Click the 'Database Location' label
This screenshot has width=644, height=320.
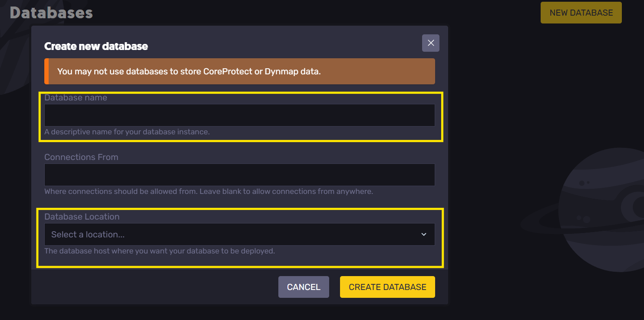[x=82, y=217]
